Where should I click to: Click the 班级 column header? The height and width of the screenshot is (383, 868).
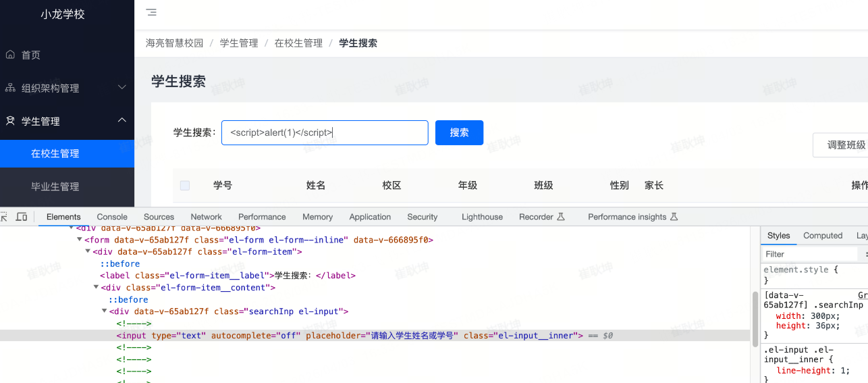pos(543,185)
